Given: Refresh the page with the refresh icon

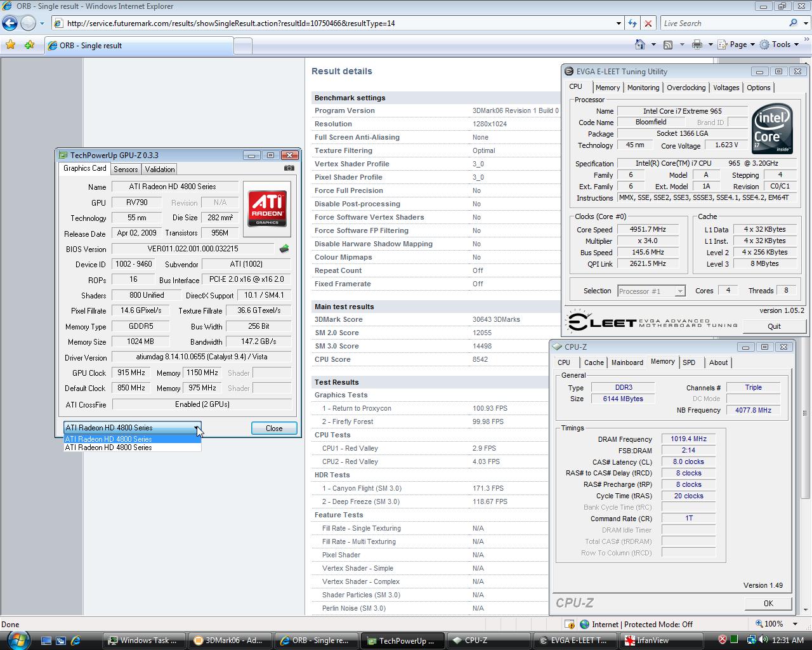Looking at the screenshot, I should 632,23.
